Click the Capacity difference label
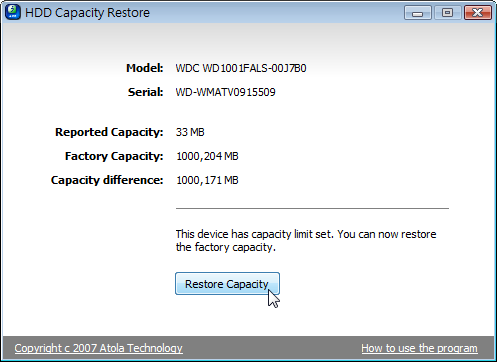This screenshot has height=362, width=497. tap(107, 180)
